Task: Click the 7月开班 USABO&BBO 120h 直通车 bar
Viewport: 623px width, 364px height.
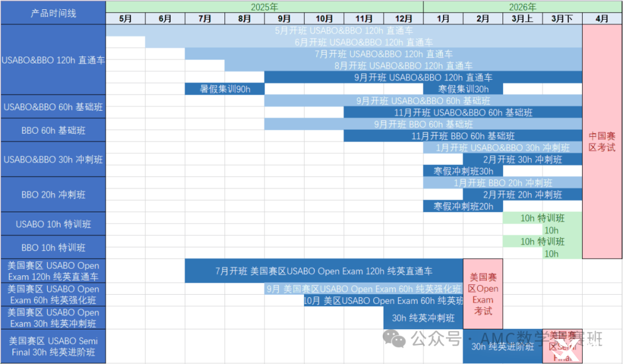Action: [384, 54]
